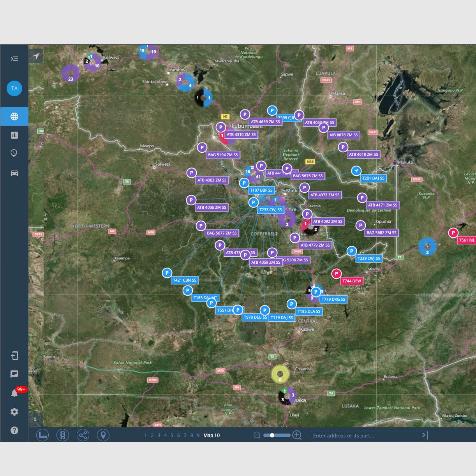Click the share icon in bottom toolbar
The width and height of the screenshot is (476, 476).
[83, 435]
